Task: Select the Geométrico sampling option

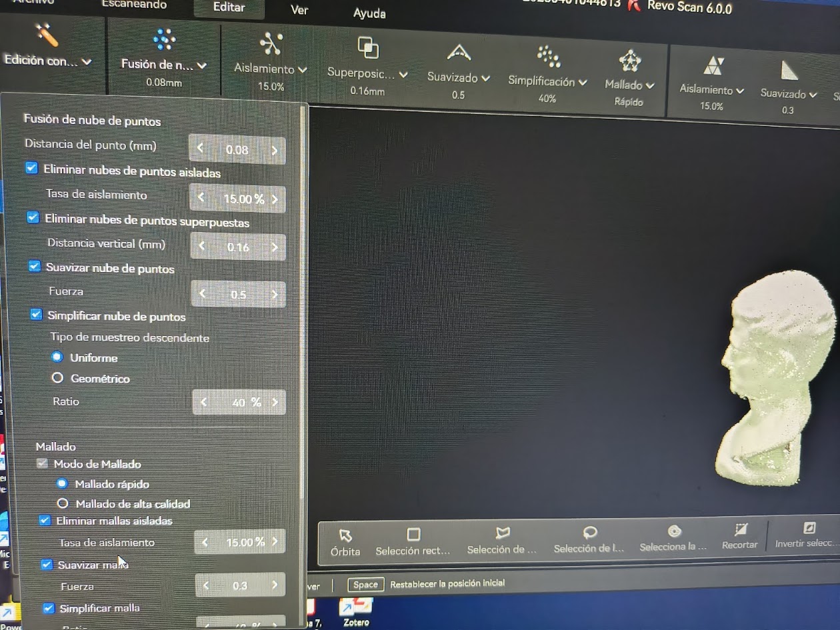Action: pyautogui.click(x=58, y=378)
